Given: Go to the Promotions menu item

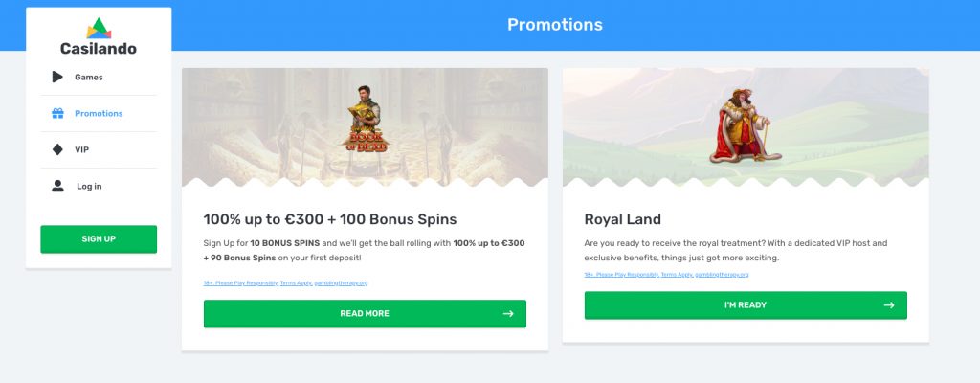Looking at the screenshot, I should pyautogui.click(x=99, y=113).
